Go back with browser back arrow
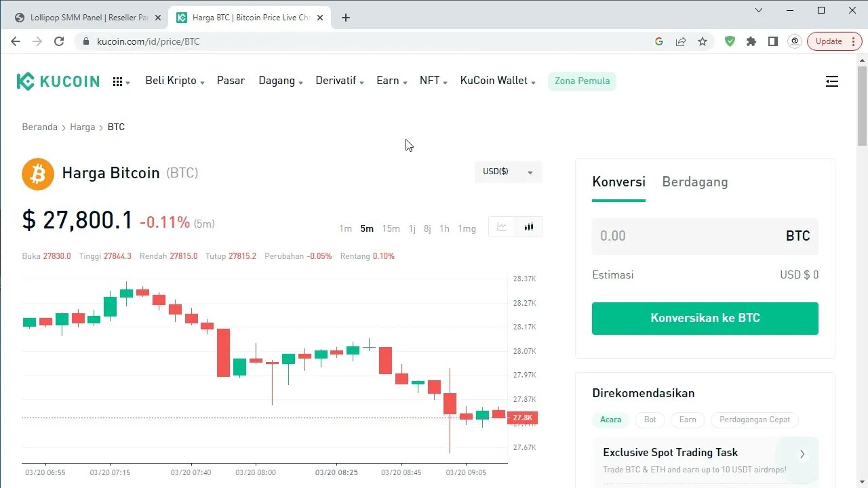The width and height of the screenshot is (868, 488). (15, 41)
